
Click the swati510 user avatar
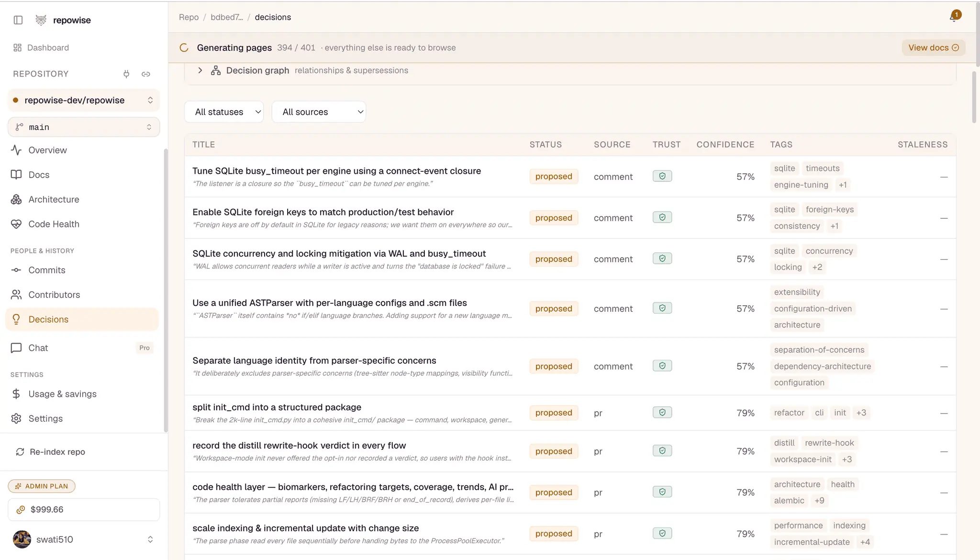[x=22, y=539]
